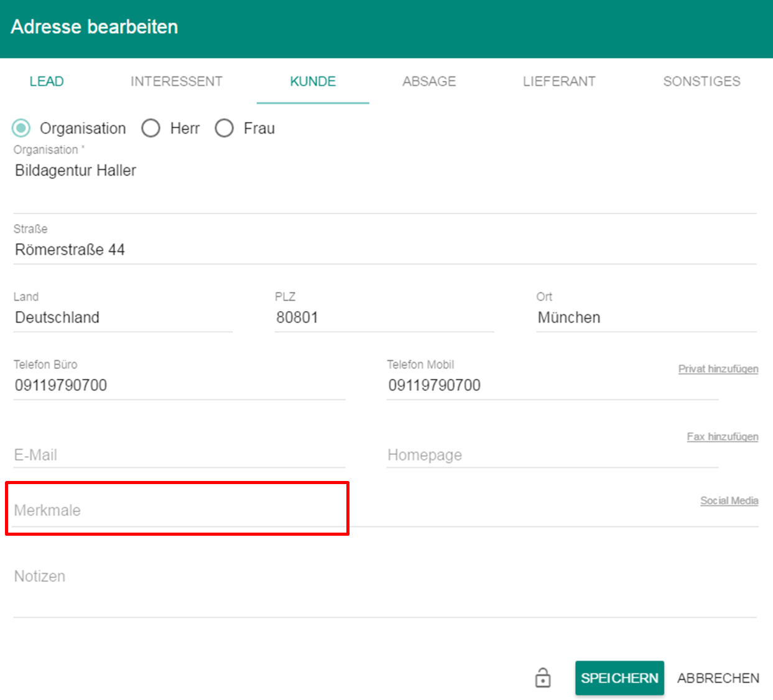
Task: Click the lock icon beside Speichern
Action: tap(543, 678)
